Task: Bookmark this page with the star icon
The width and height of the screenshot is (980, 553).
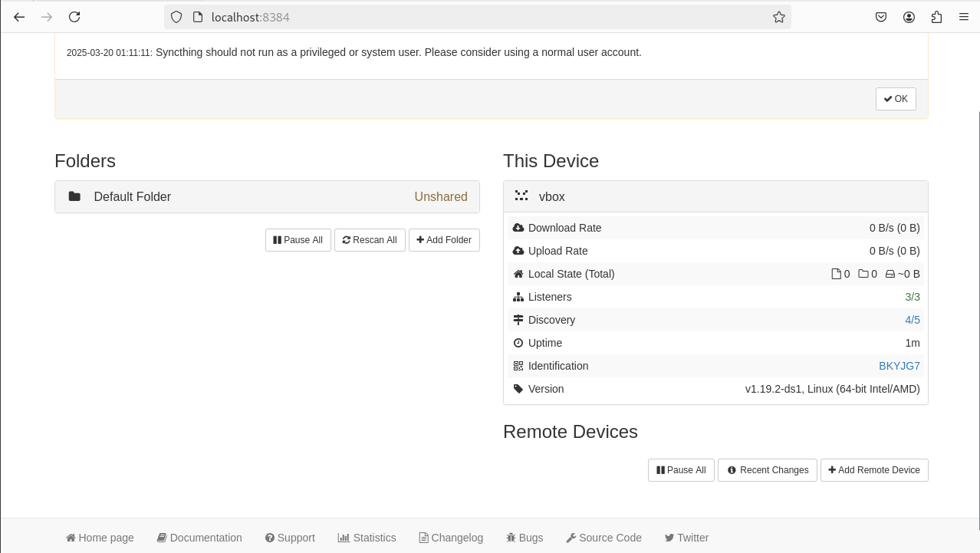Action: pyautogui.click(x=779, y=17)
